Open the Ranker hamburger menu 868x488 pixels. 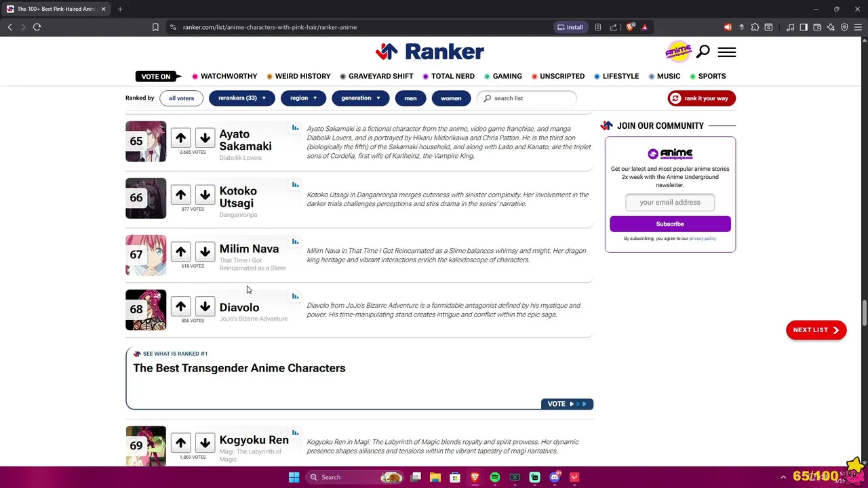click(x=726, y=52)
